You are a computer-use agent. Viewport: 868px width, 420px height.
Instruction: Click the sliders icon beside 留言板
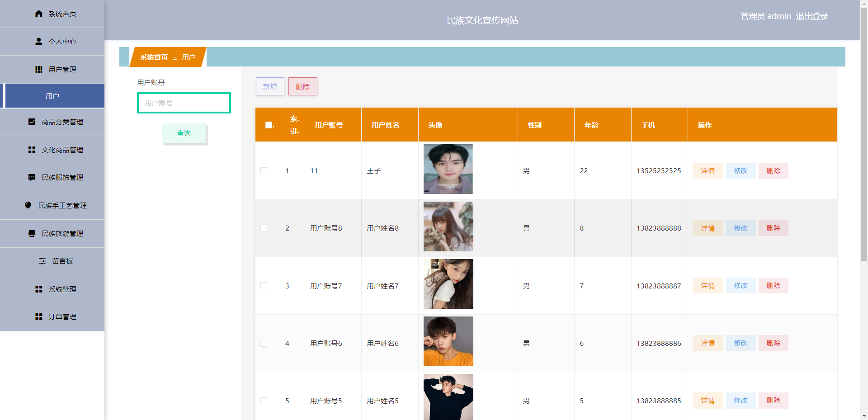[x=42, y=261]
